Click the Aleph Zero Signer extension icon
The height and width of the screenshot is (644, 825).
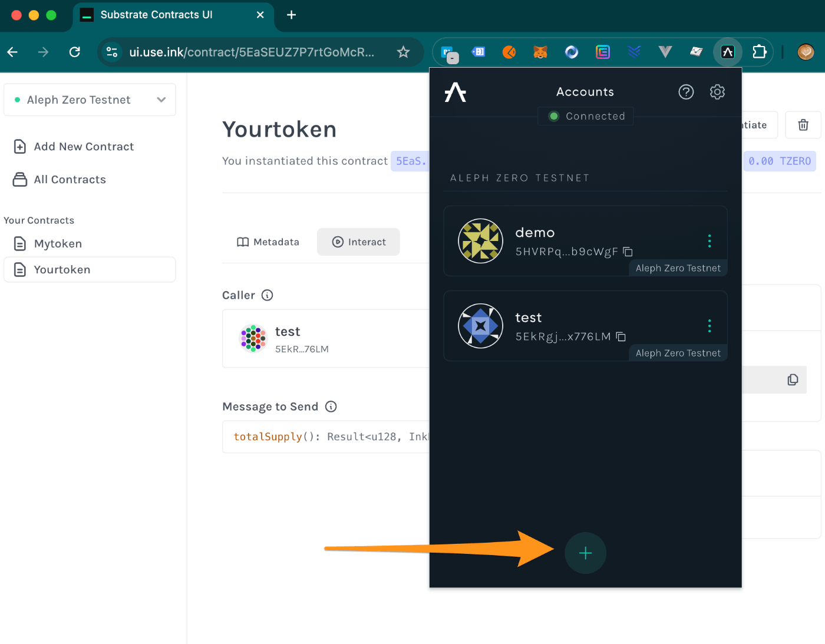click(x=728, y=52)
